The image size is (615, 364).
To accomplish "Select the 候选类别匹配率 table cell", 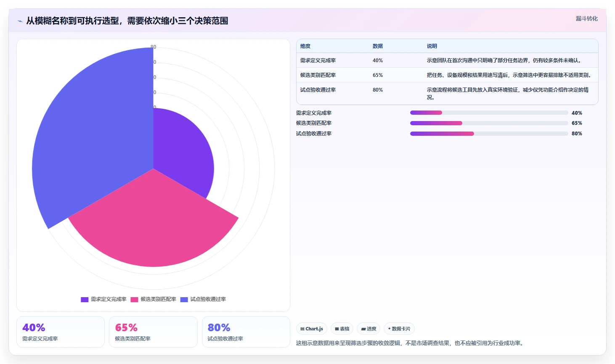I will [318, 75].
